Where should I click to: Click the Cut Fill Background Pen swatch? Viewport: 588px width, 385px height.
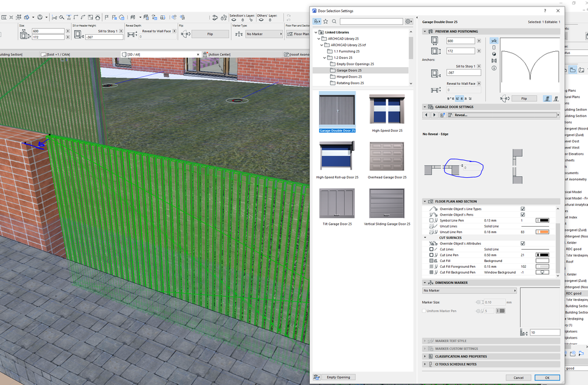(542, 272)
